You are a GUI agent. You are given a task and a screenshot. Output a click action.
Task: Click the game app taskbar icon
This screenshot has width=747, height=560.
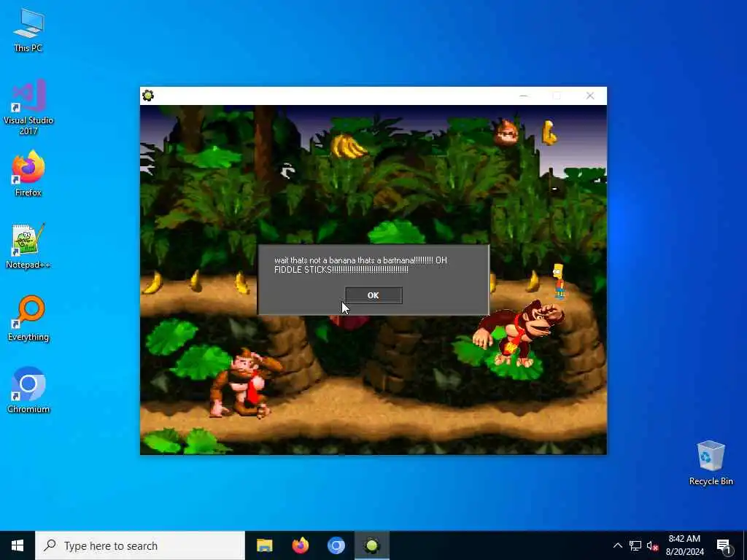tap(372, 545)
